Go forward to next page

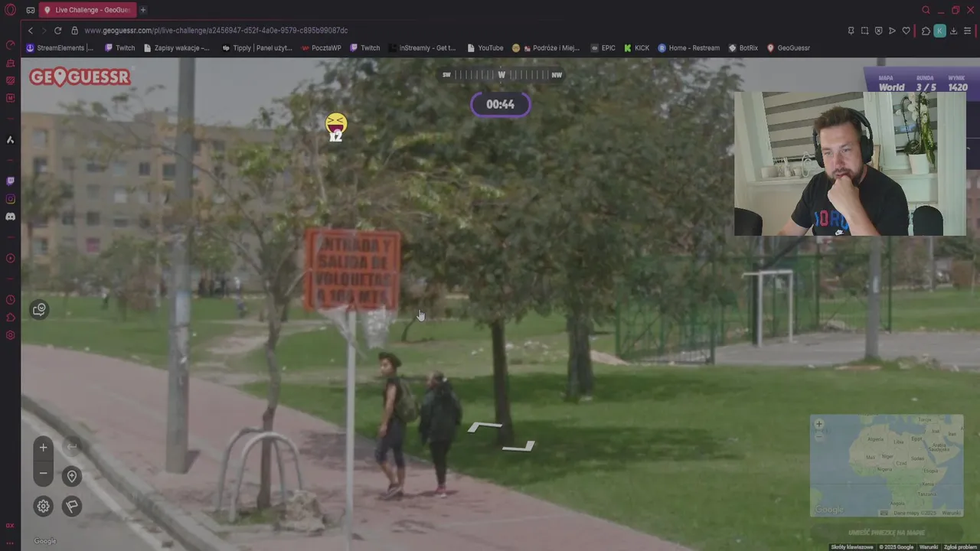(x=44, y=31)
